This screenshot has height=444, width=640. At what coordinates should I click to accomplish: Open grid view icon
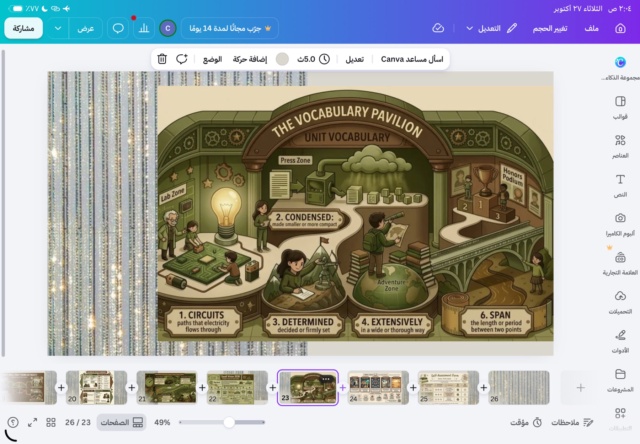point(51,422)
